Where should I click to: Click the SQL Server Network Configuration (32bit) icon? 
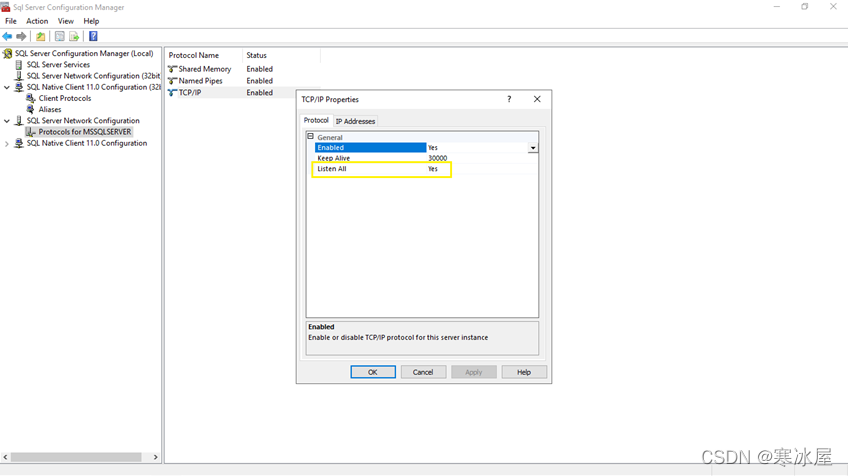pos(19,76)
